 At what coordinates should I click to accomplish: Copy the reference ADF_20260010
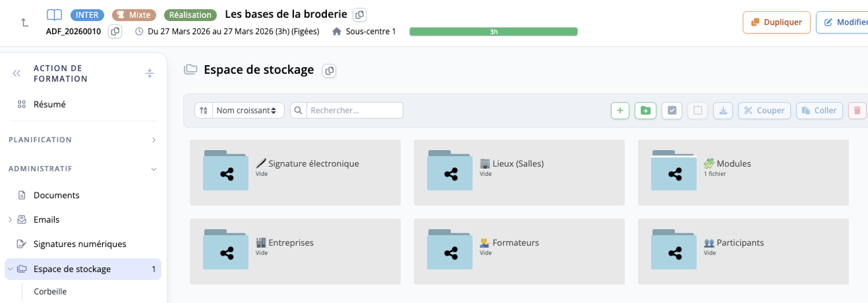[115, 31]
